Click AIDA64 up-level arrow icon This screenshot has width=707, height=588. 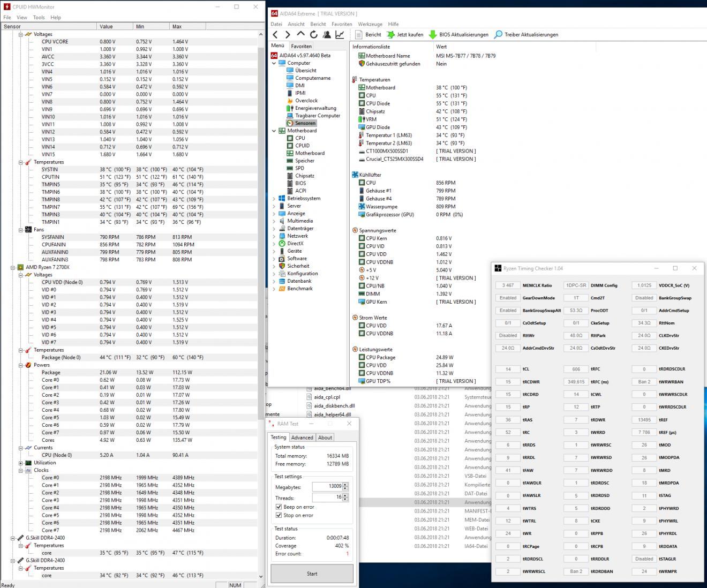coord(300,34)
